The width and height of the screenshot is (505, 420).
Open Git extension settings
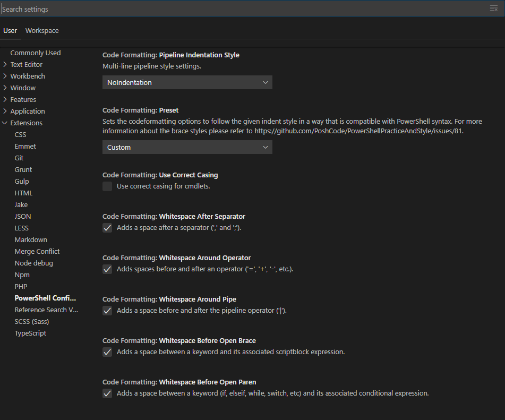19,158
